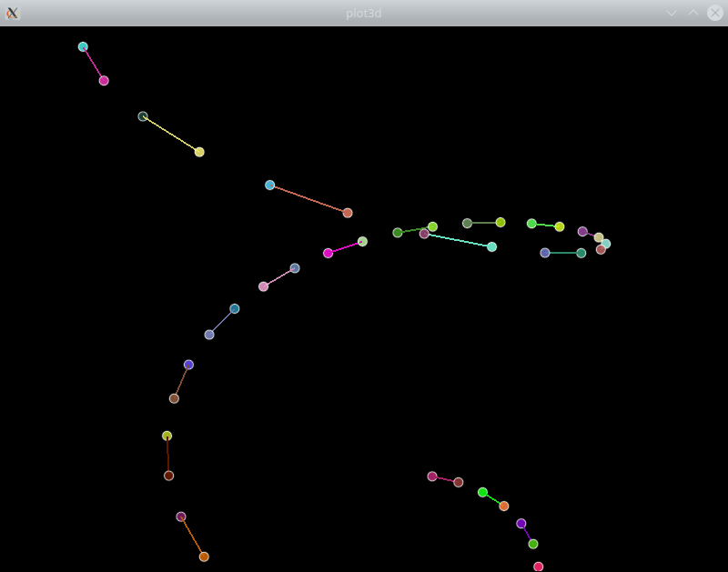The width and height of the screenshot is (728, 572).
Task: Select the cyan dot ending the long cyan line
Action: [x=490, y=246]
